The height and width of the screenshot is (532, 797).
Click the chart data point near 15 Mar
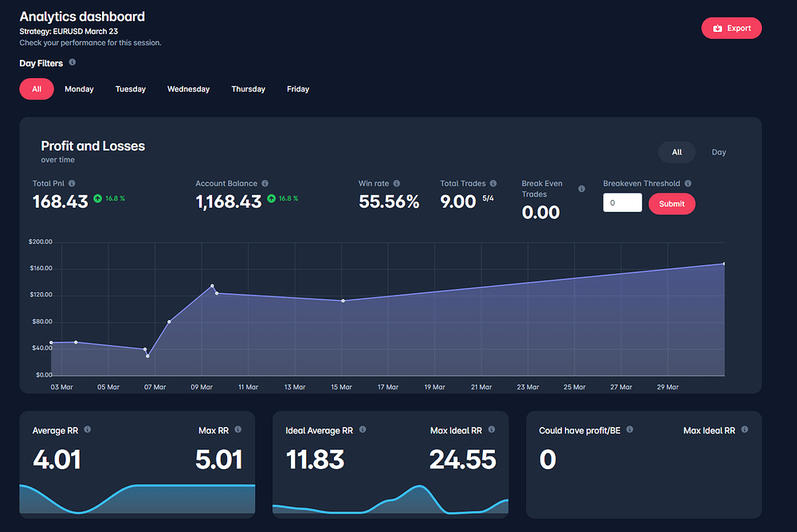(x=343, y=301)
